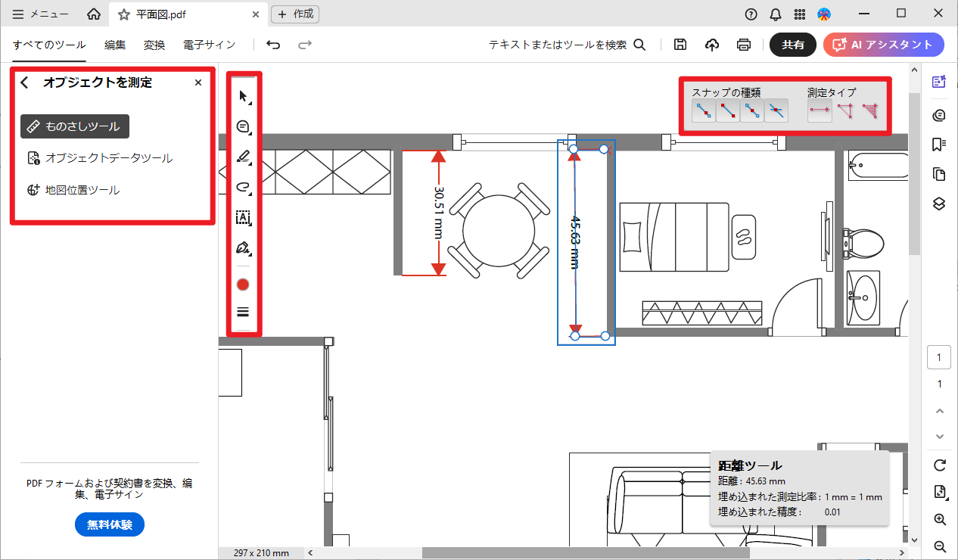Go back from the オブジェクトを測定 panel
This screenshot has width=958, height=560.
click(x=25, y=82)
